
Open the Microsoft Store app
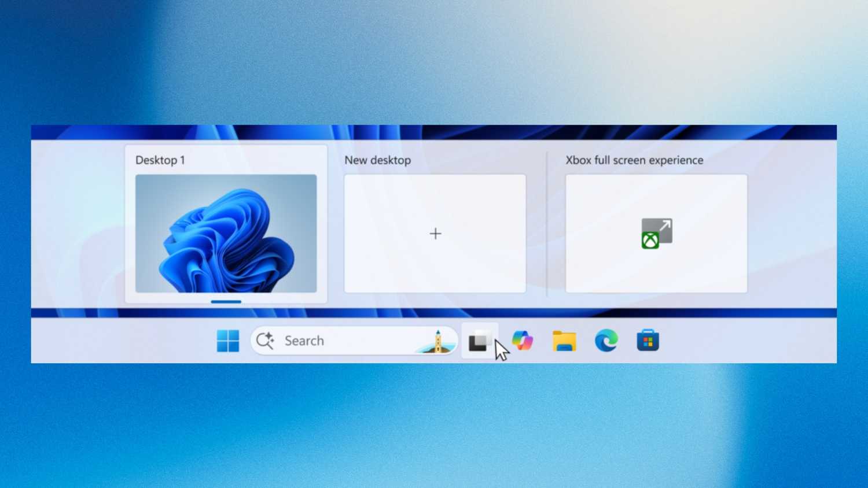pos(648,341)
